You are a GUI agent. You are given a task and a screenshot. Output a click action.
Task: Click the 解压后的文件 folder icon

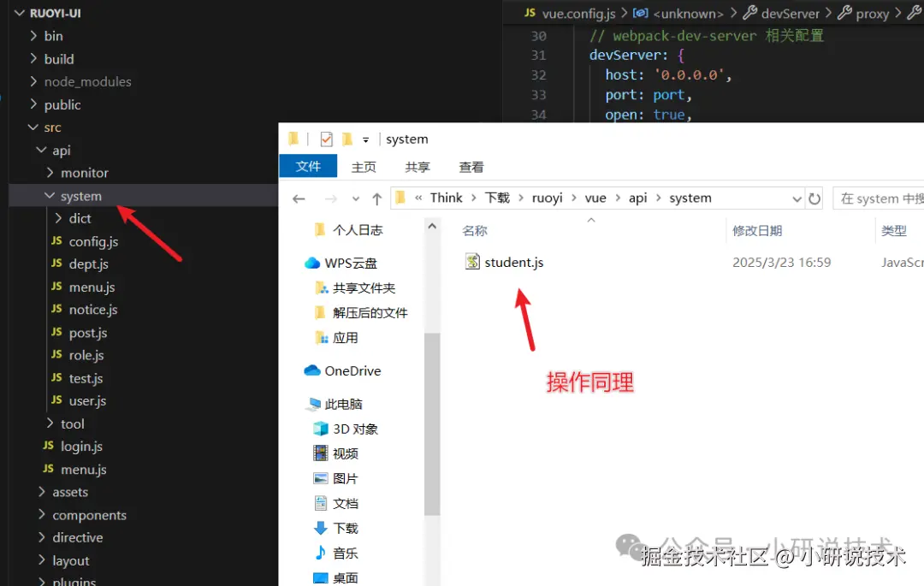(x=320, y=312)
